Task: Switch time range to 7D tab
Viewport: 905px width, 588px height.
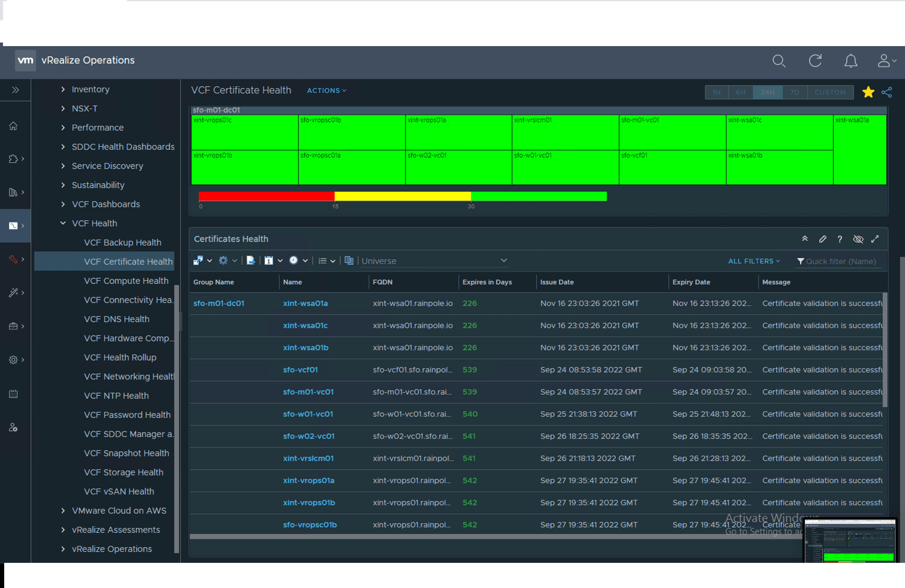Action: coord(795,92)
